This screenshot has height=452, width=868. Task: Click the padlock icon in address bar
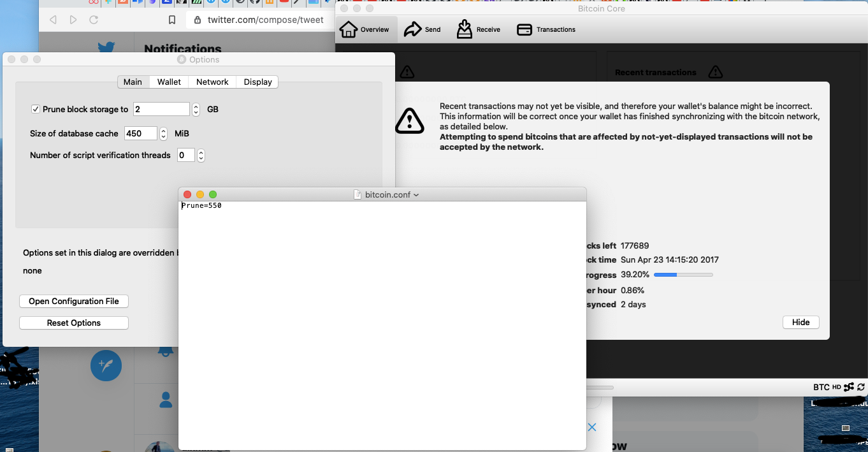[198, 20]
